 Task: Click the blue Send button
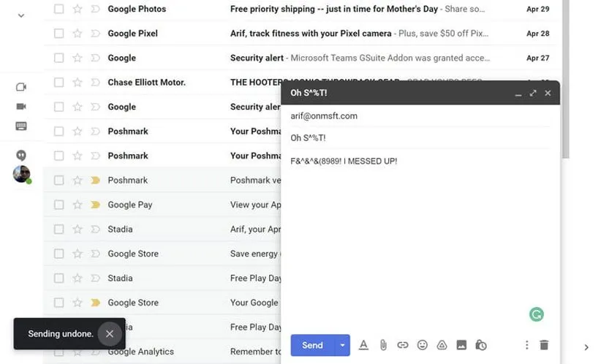312,345
